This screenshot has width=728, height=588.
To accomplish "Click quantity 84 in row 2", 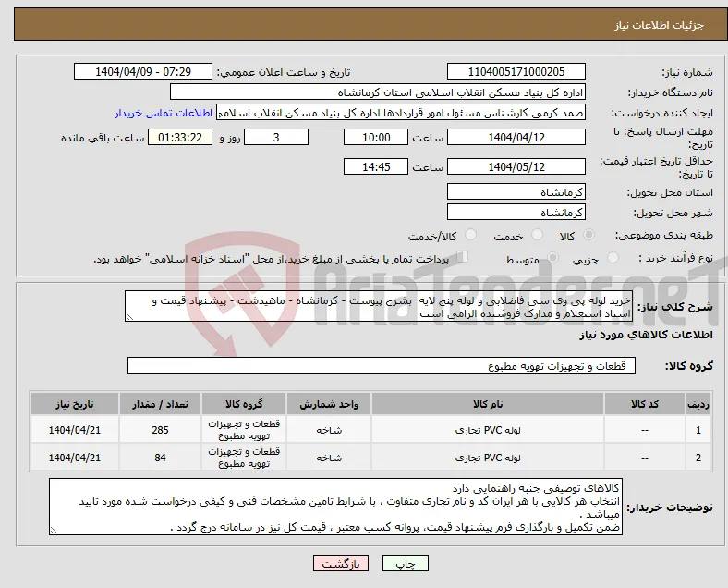I will point(160,458).
